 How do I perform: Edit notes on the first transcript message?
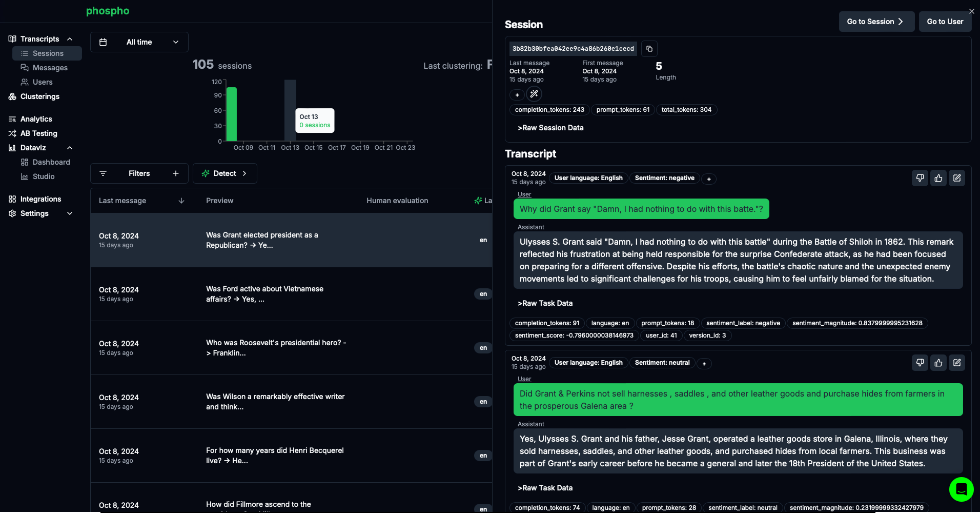957,178
